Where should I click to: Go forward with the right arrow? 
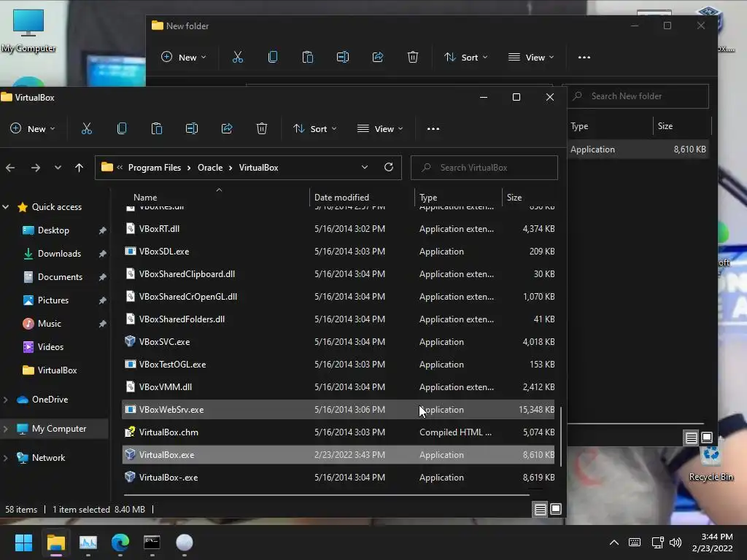point(35,168)
